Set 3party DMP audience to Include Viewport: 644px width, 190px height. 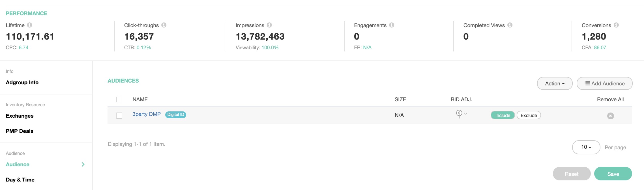[x=503, y=115]
